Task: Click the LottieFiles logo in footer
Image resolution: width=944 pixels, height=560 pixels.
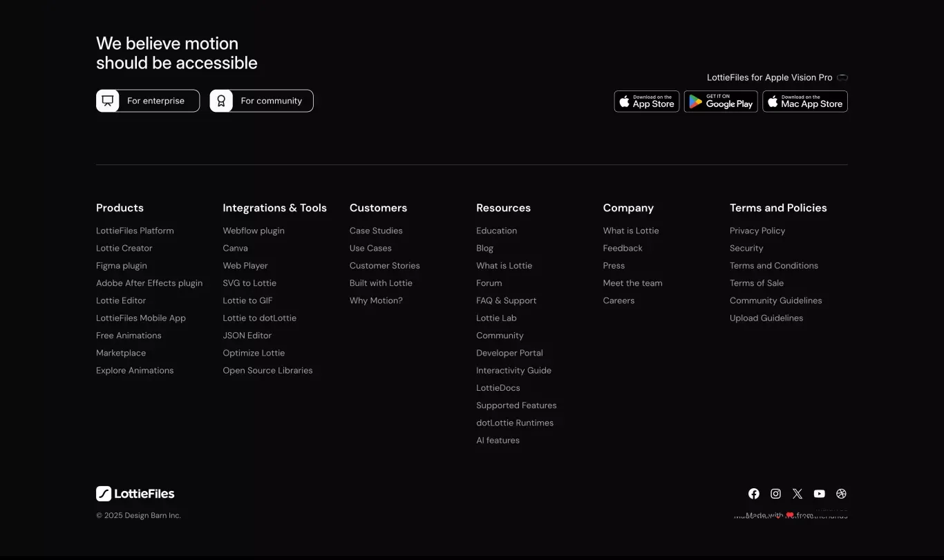Action: (135, 494)
